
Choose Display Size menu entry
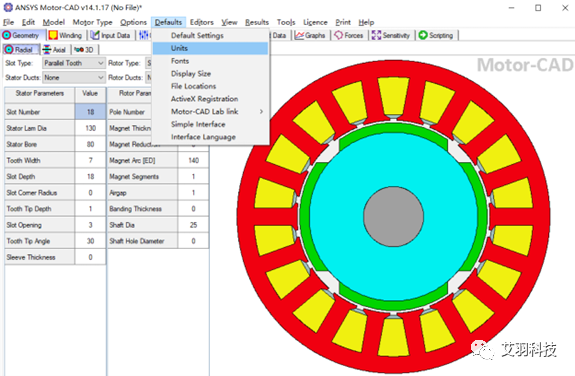pos(211,74)
